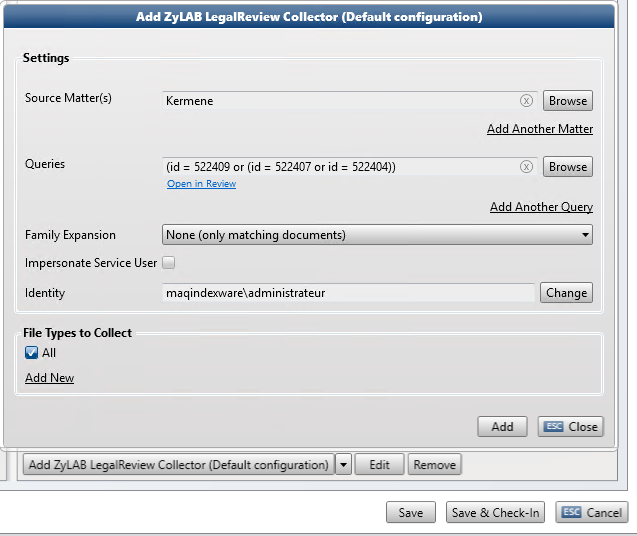Uncheck the All file types checkbox
The height and width of the screenshot is (536, 637).
32,353
